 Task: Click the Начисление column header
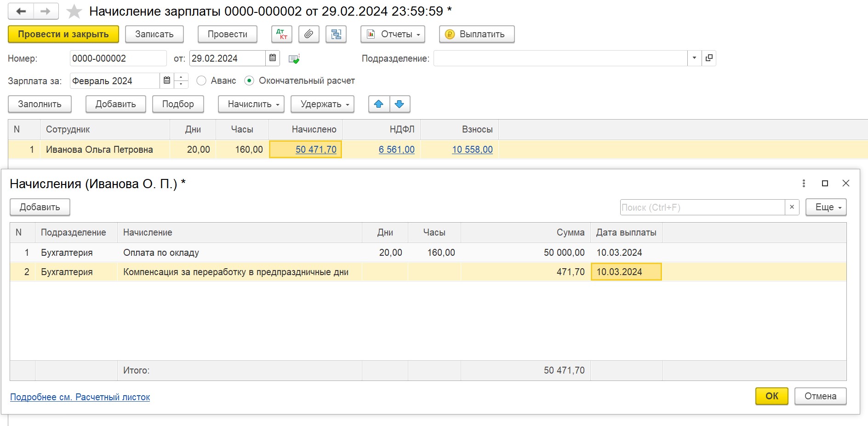[x=240, y=232]
